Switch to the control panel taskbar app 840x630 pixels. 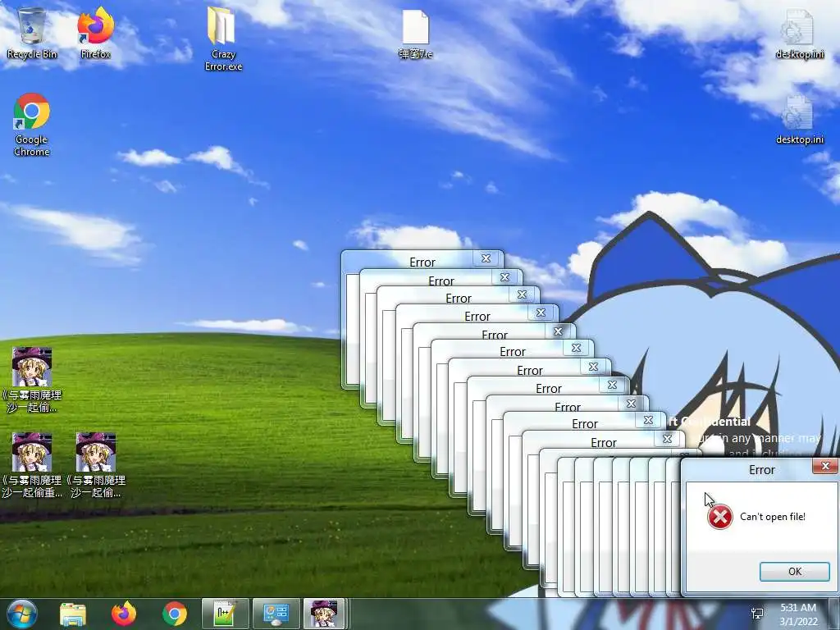click(276, 614)
